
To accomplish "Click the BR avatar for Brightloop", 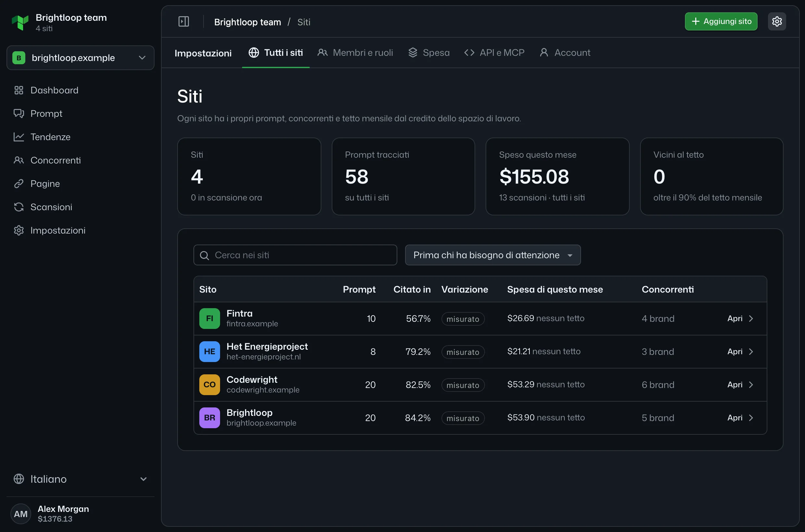I will pyautogui.click(x=209, y=418).
